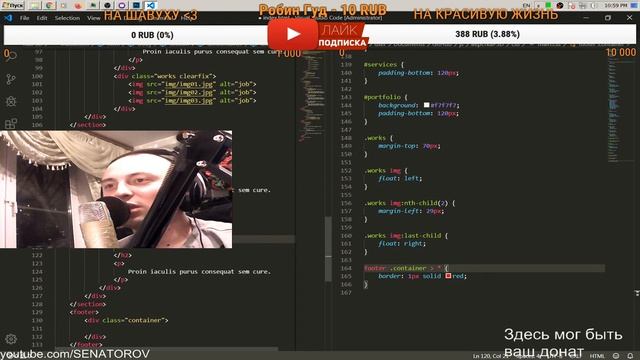Click the footer .container selector line
The image size is (640, 360).
(x=406, y=268)
